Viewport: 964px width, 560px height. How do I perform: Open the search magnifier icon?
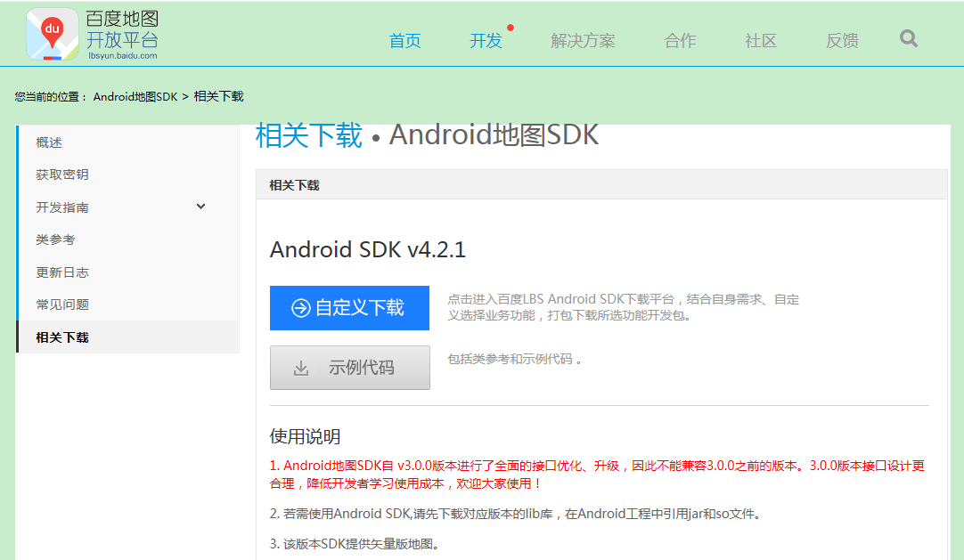[x=909, y=38]
